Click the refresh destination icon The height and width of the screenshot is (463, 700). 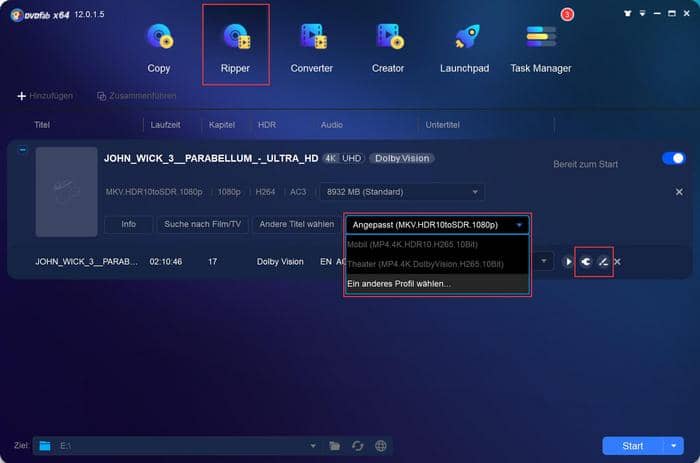pos(358,446)
